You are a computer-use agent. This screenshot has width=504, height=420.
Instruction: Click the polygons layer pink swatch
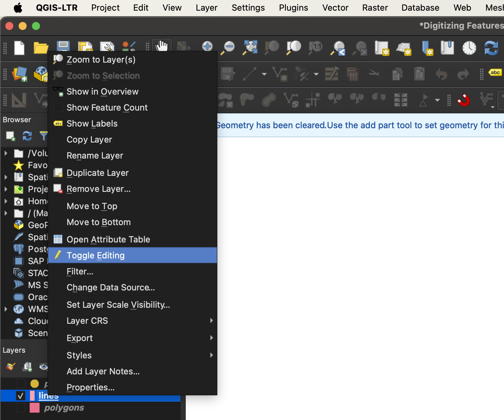point(35,408)
